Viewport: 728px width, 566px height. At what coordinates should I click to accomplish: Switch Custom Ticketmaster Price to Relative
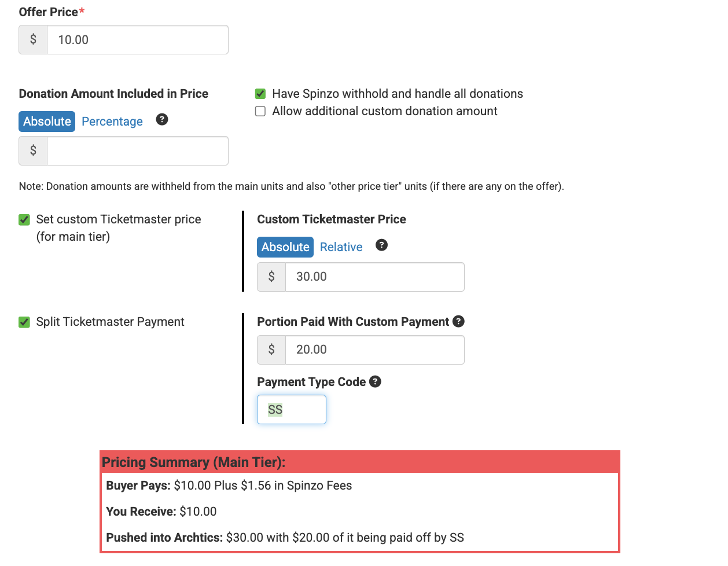(x=341, y=247)
